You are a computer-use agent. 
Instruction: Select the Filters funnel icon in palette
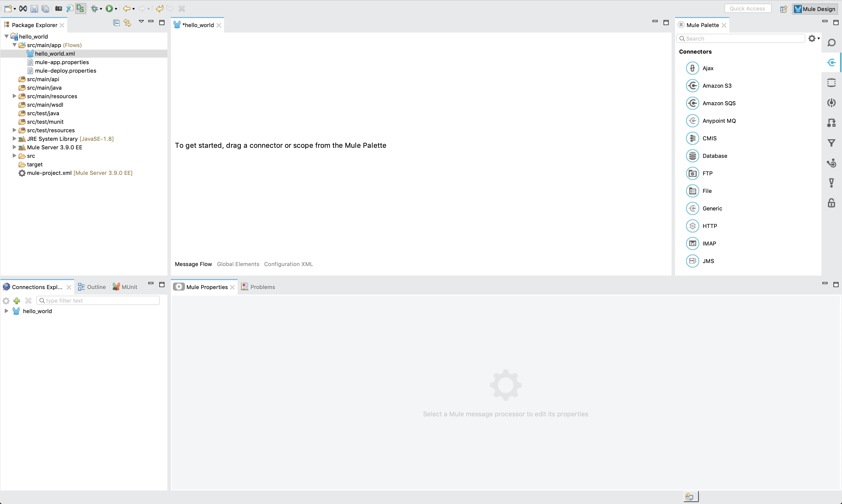click(831, 143)
